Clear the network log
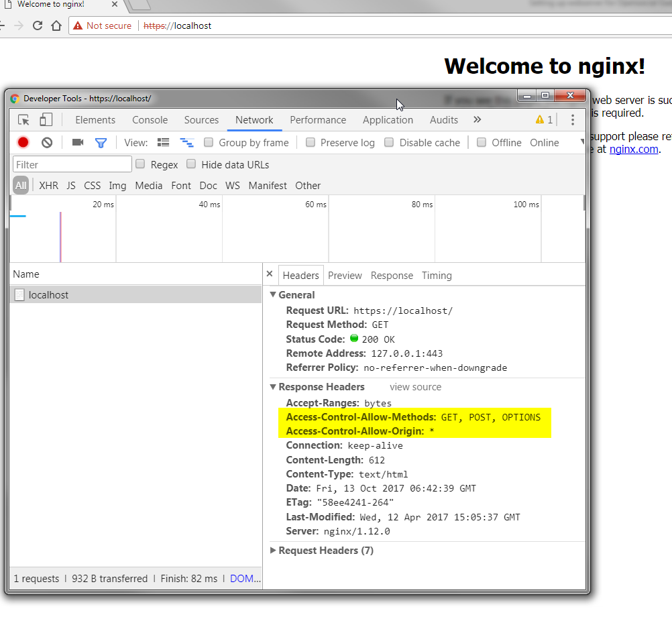Image resolution: width=672 pixels, height=621 pixels. tap(47, 142)
